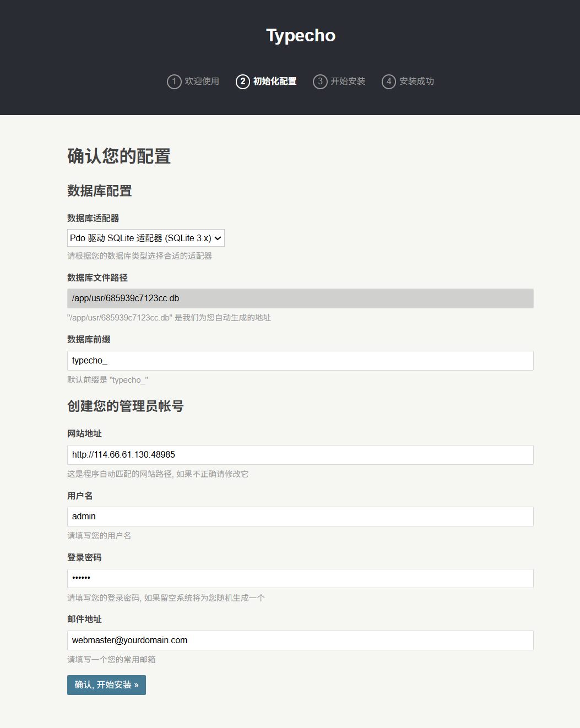Click the hint 请填写您的用户名
The height and width of the screenshot is (728, 580).
(x=99, y=536)
